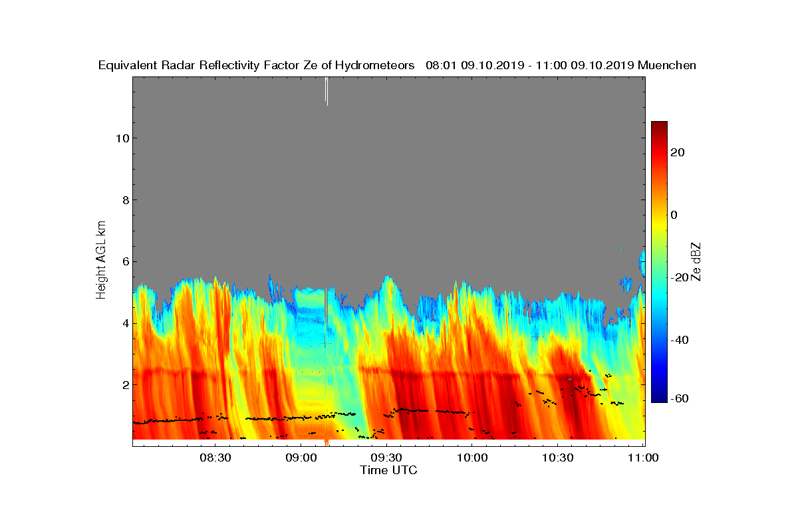The height and width of the screenshot is (532, 798).
Task: Click the colorbar tick label 20
Action: pos(678,152)
